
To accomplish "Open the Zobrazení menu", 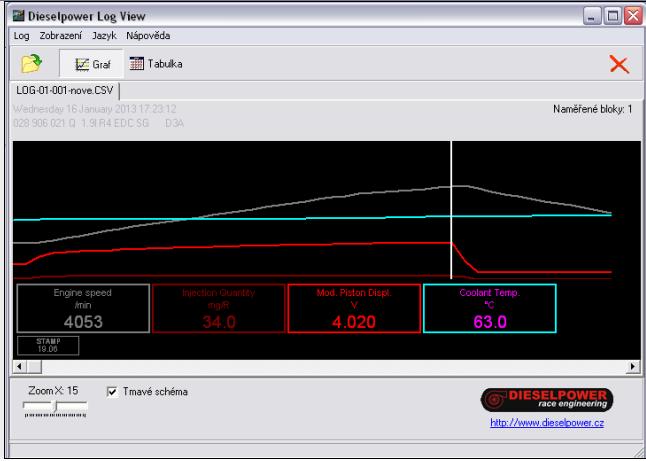I will [61, 36].
